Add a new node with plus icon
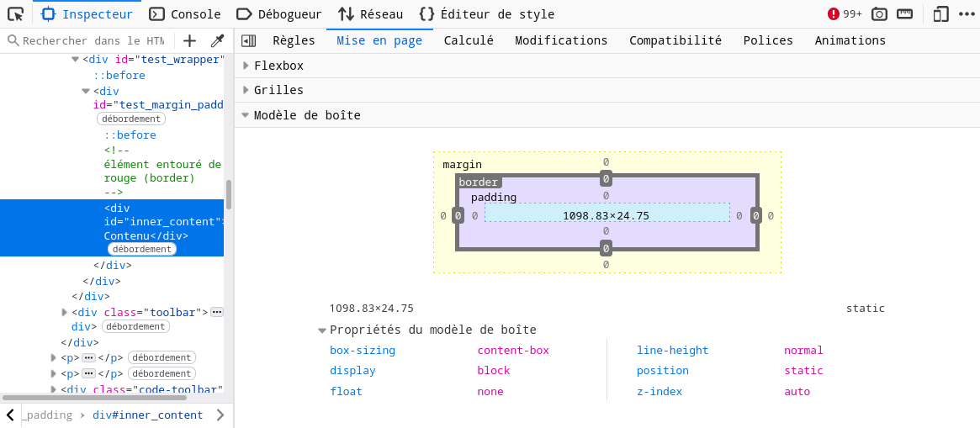Screen dimensions: 980x428 pos(189,40)
